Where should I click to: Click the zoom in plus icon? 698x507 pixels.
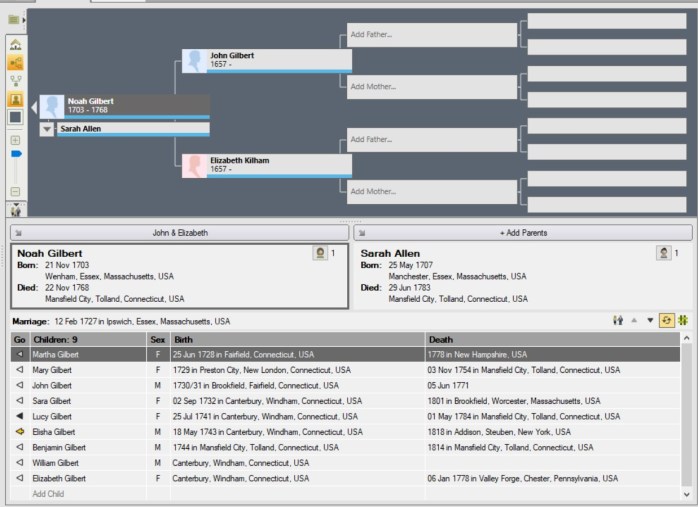point(15,140)
